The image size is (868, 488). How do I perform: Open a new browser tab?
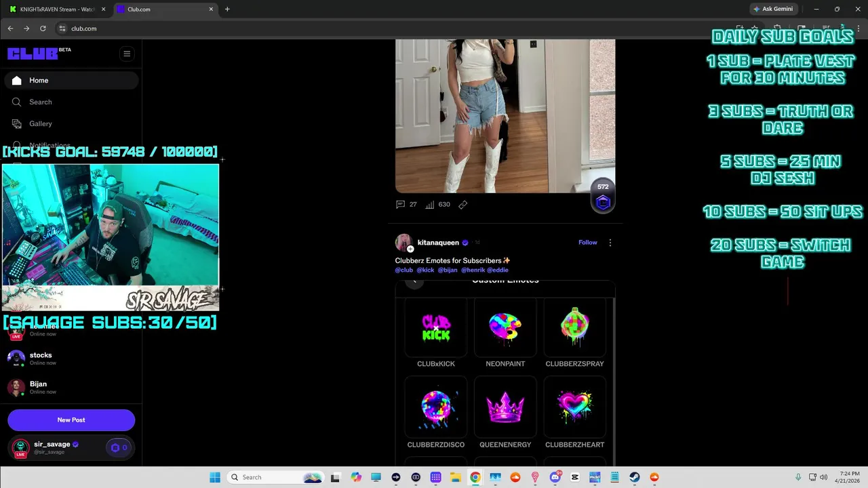[x=227, y=9]
